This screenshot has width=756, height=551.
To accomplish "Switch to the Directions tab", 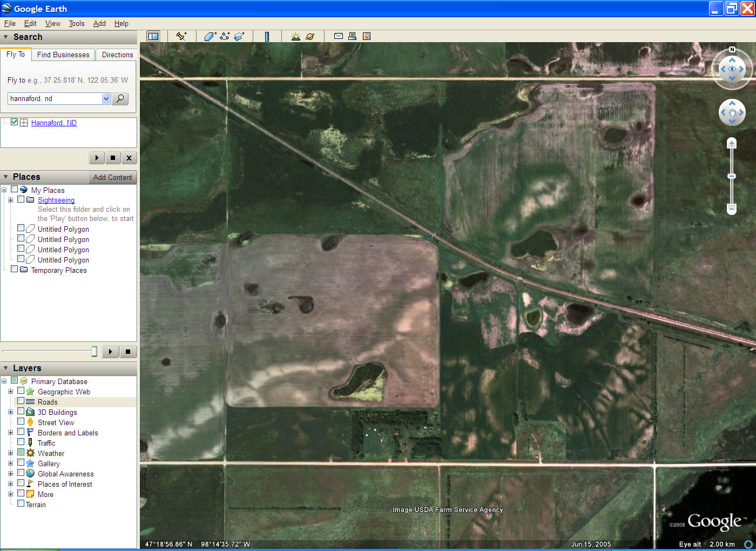I will [117, 55].
